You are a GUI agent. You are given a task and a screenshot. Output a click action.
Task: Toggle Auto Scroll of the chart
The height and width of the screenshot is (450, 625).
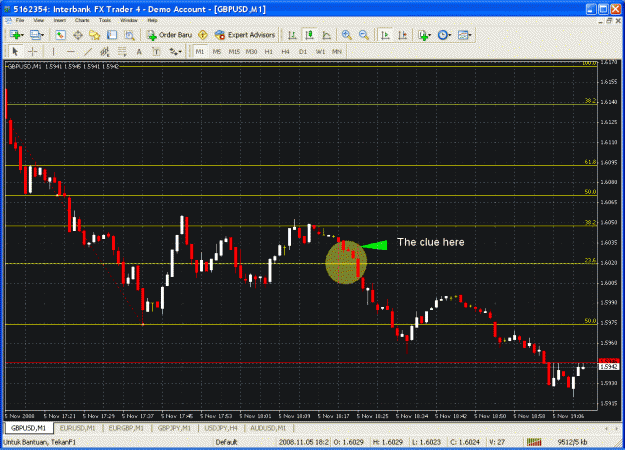(x=385, y=35)
